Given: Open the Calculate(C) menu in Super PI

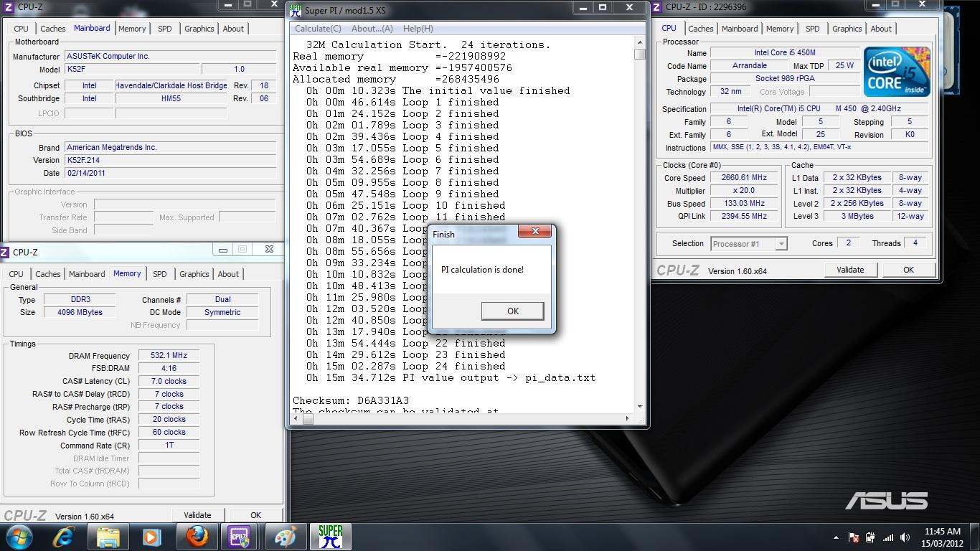Looking at the screenshot, I should coord(318,29).
